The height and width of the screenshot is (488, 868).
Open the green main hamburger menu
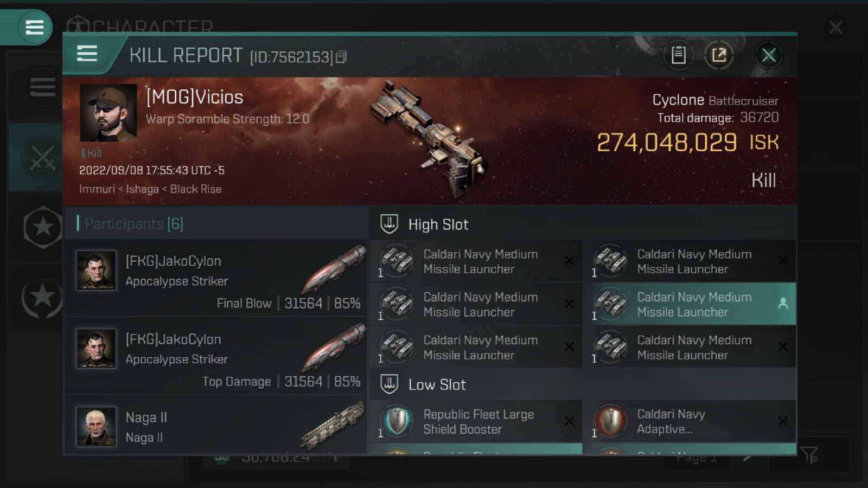coord(34,27)
